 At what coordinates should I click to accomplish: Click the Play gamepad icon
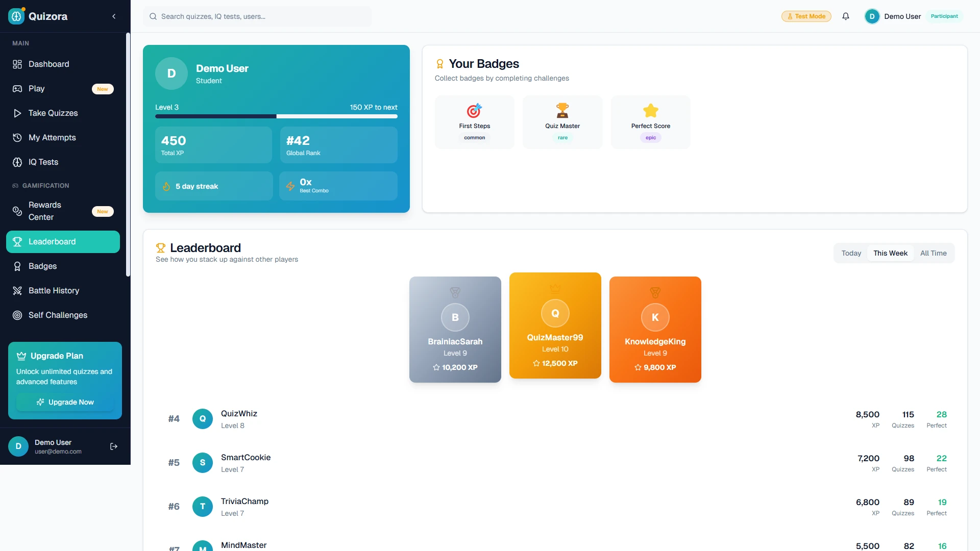17,89
